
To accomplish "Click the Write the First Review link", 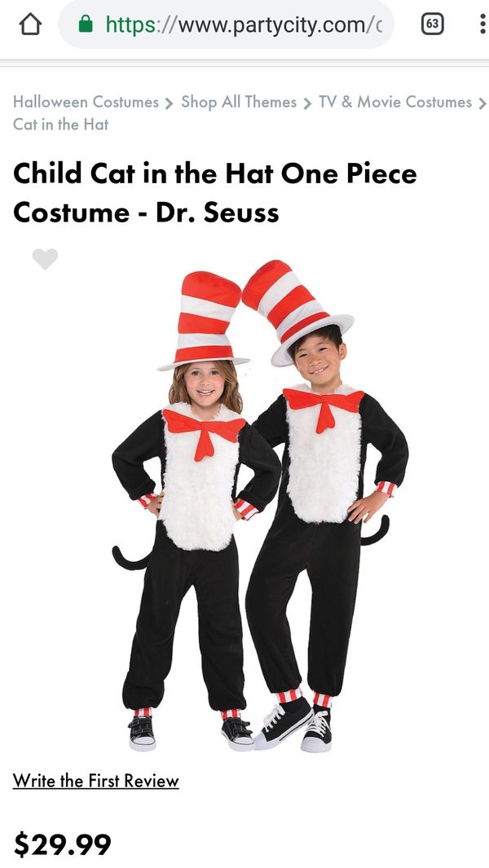I will (96, 781).
